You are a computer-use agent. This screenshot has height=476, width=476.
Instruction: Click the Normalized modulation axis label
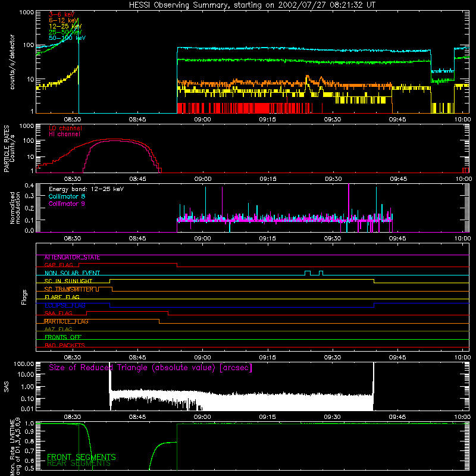coord(15,208)
